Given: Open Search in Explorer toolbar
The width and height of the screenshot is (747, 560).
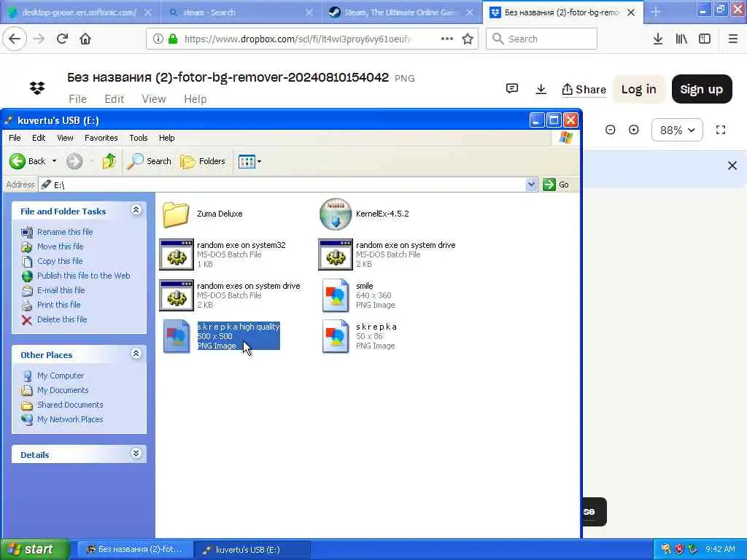Looking at the screenshot, I should [149, 161].
